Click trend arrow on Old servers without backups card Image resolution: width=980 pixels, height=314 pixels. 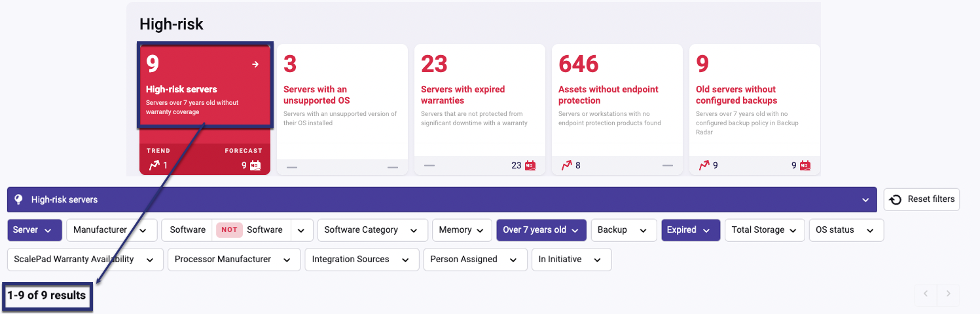704,166
